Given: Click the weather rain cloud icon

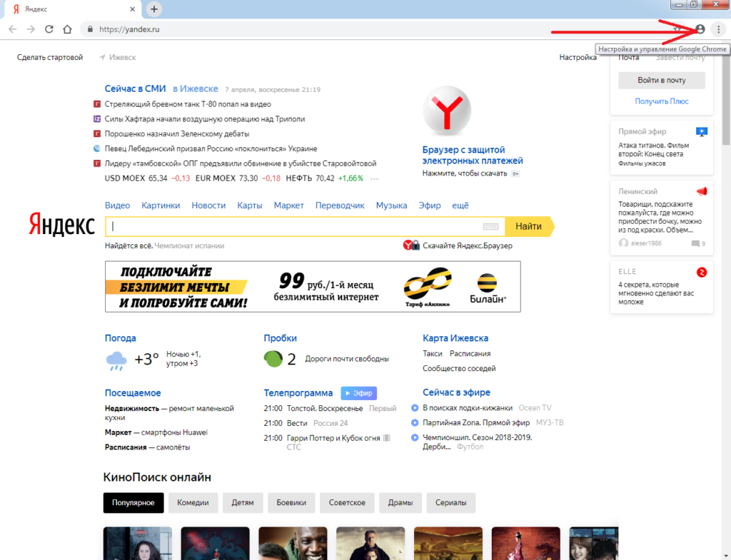Looking at the screenshot, I should click(x=116, y=360).
